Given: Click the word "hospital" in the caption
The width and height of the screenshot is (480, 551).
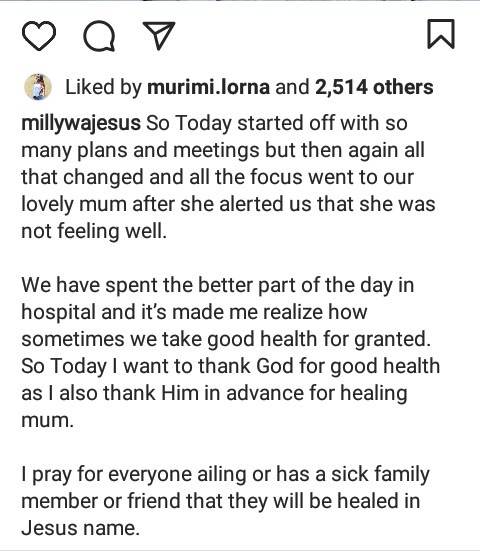Looking at the screenshot, I should (59, 312).
